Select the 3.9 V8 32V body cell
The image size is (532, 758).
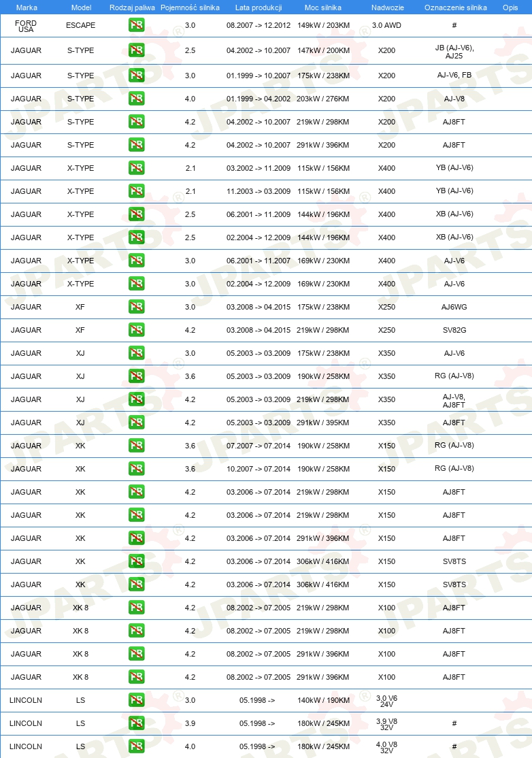[386, 724]
